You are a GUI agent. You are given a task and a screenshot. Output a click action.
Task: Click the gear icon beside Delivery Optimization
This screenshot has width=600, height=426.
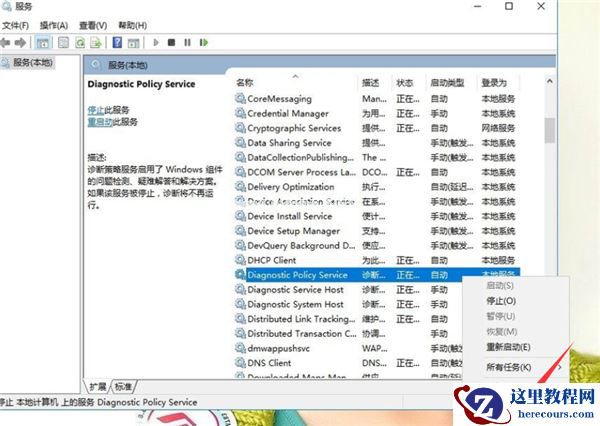tap(240, 187)
